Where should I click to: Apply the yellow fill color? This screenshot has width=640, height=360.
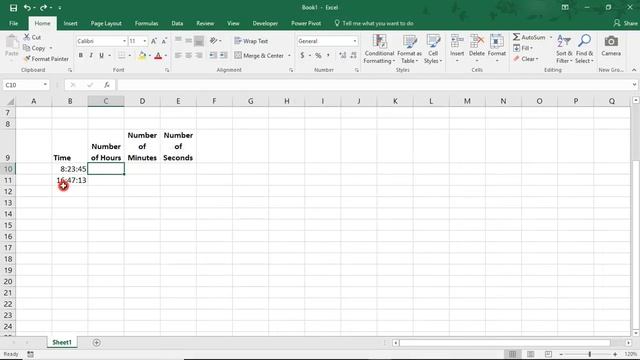(142, 56)
